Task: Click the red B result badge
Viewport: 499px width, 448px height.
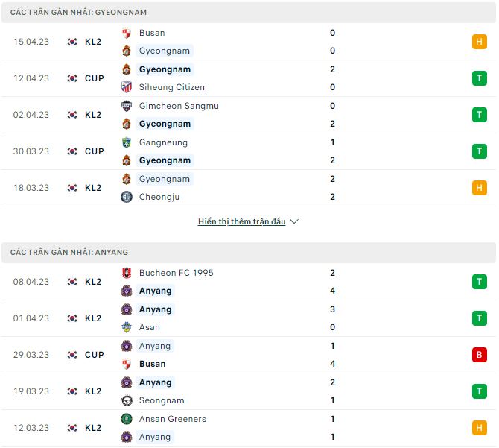Action: tap(480, 355)
